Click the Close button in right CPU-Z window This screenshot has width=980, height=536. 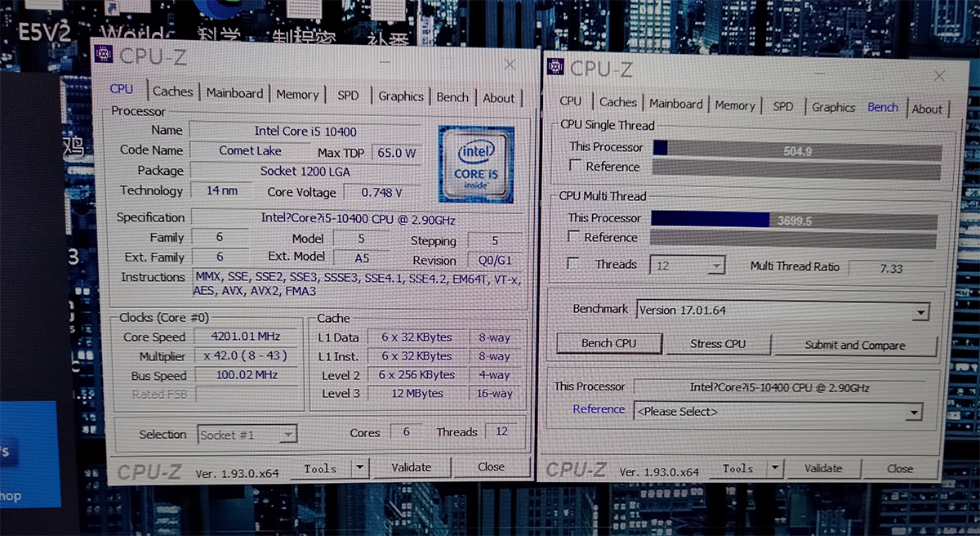(900, 469)
